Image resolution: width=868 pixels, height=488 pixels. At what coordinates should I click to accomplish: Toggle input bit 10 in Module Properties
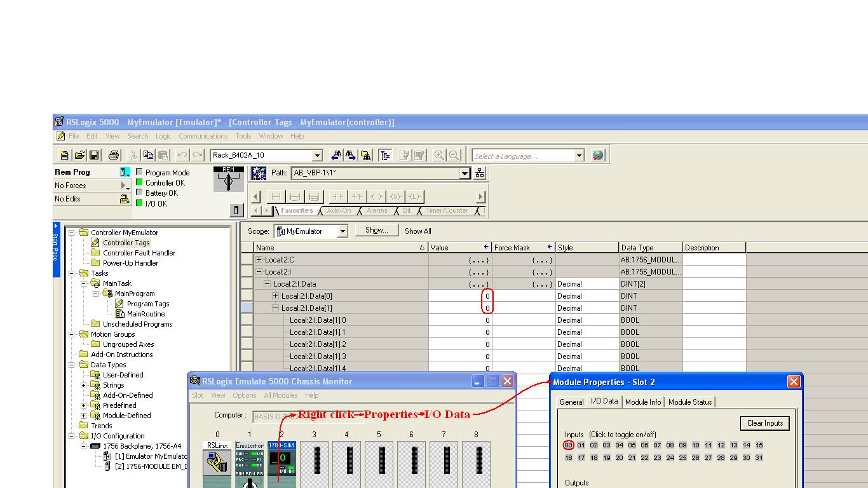696,445
